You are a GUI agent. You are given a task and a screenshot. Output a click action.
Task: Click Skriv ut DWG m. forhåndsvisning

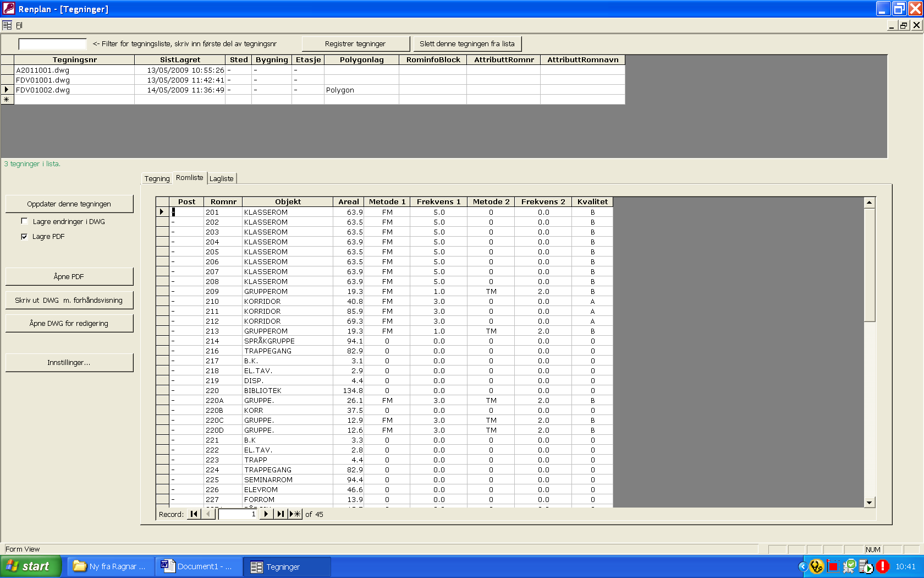coord(69,300)
